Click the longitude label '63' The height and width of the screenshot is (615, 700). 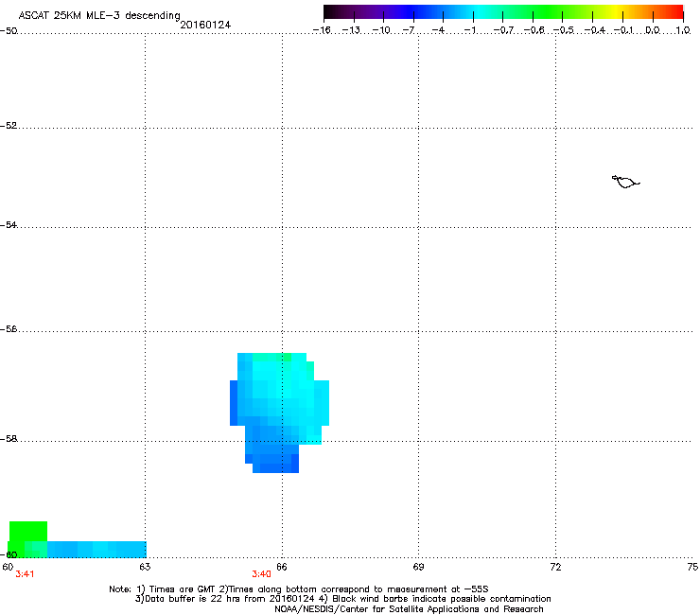[x=145, y=567]
